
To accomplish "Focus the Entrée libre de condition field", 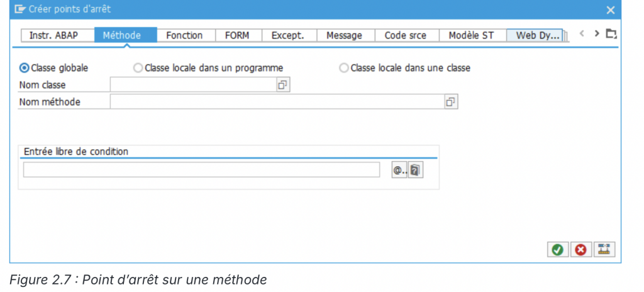I will click(x=201, y=170).
